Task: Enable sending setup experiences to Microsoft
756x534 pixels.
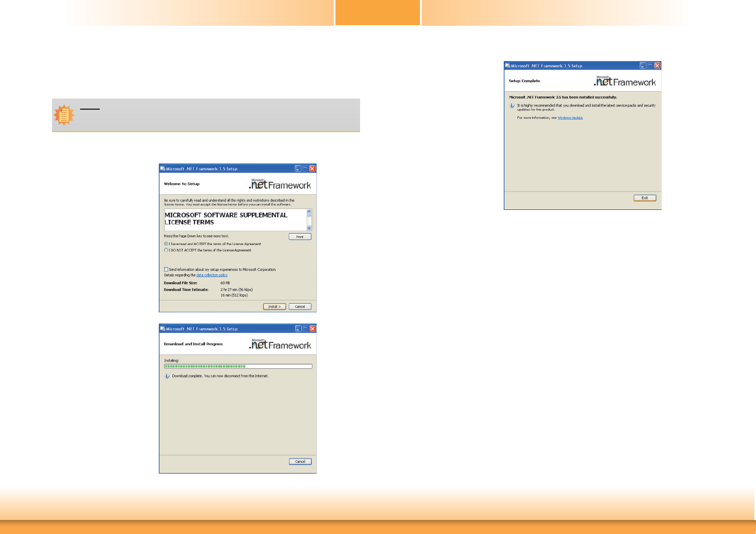Action: point(166,269)
